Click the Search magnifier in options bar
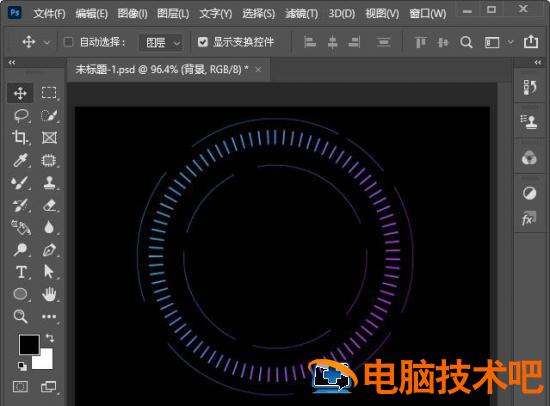 point(466,42)
